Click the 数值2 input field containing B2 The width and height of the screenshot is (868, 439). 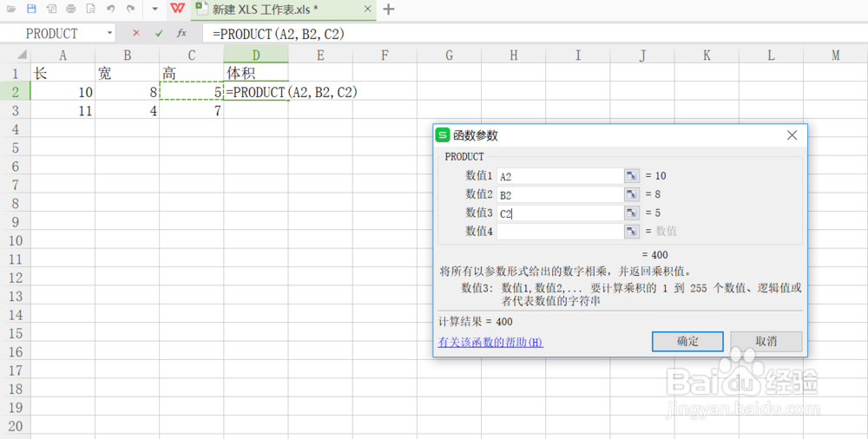click(x=560, y=194)
